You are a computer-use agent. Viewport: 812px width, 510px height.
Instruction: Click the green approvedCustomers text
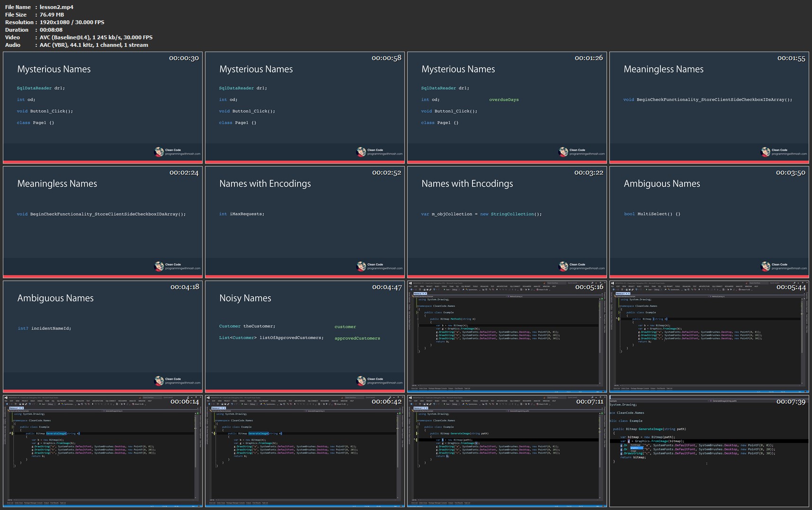pos(357,338)
